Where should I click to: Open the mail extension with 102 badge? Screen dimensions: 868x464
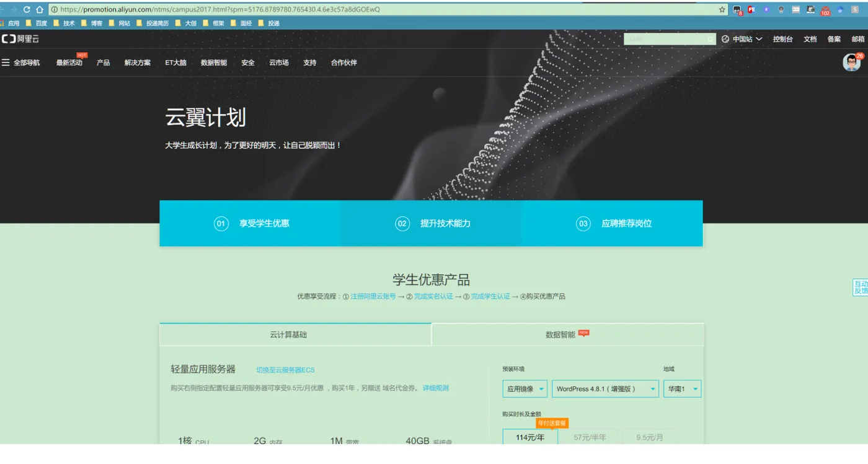(825, 10)
